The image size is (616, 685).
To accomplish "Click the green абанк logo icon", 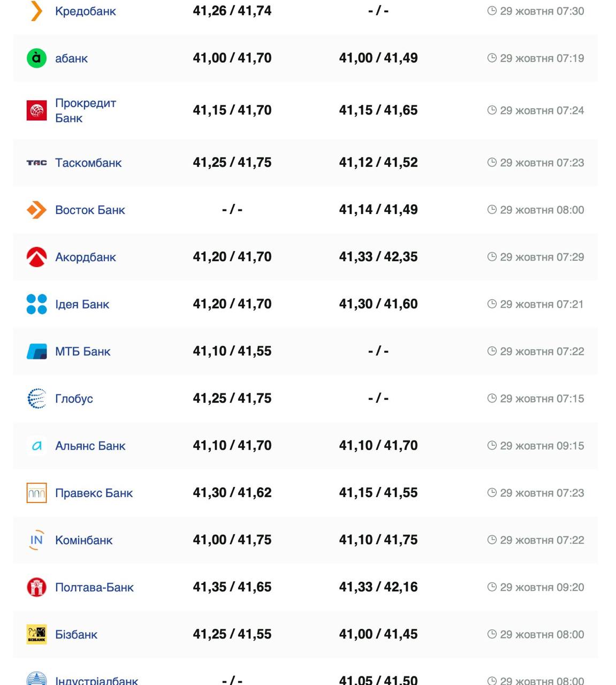I will [36, 58].
